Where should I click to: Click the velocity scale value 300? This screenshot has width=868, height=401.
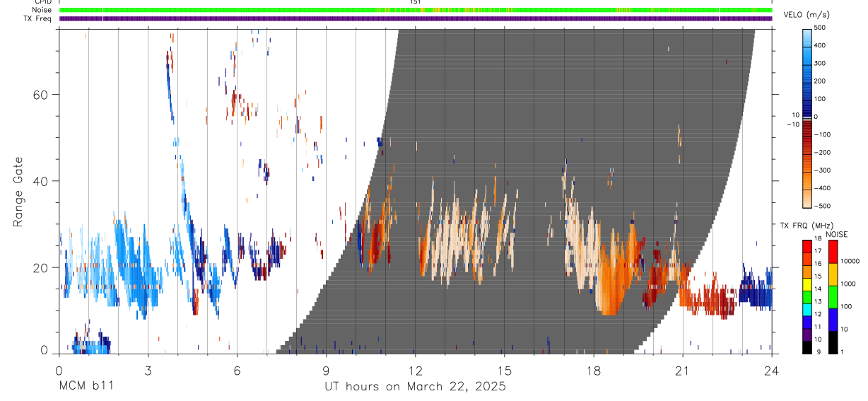pos(819,63)
